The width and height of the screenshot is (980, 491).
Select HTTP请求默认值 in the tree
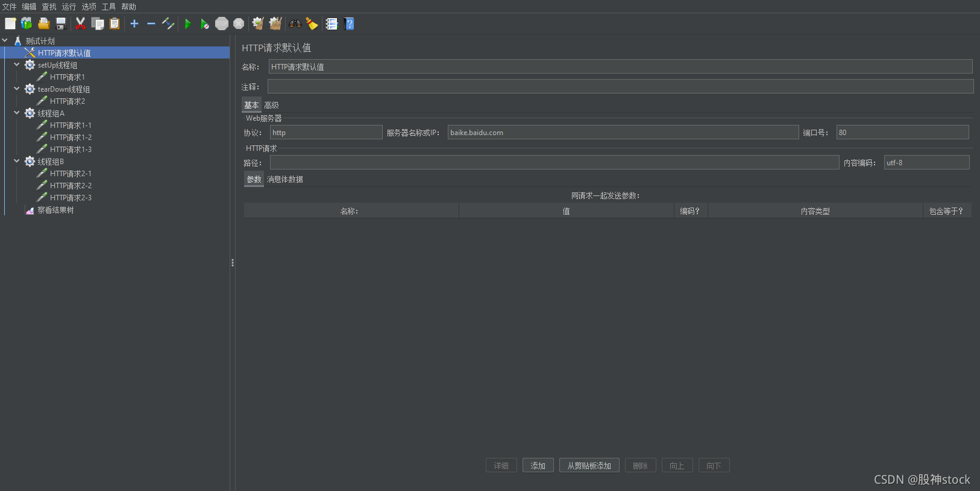(64, 53)
